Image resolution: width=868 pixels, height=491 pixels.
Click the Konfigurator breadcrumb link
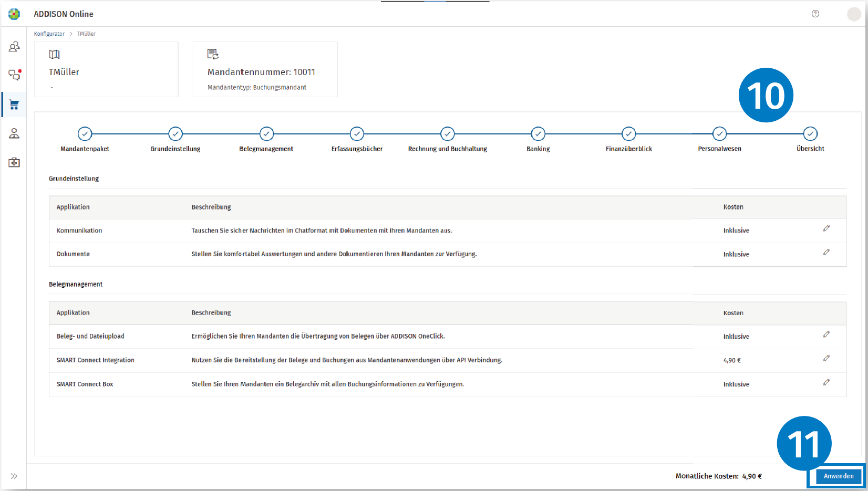[x=49, y=34]
